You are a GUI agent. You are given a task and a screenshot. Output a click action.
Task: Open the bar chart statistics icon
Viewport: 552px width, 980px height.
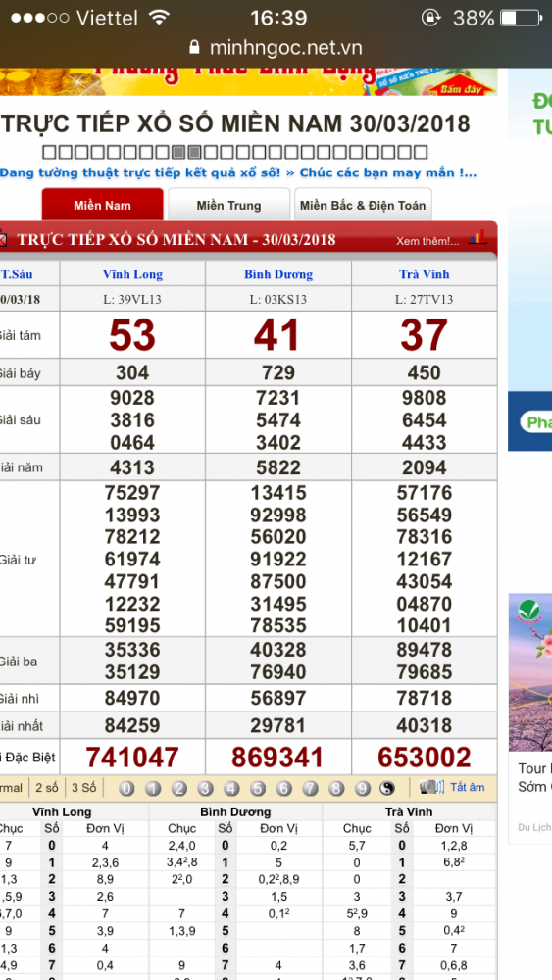(x=478, y=237)
